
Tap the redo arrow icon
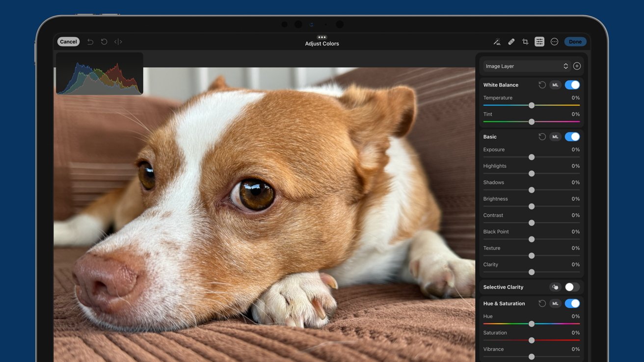(104, 42)
